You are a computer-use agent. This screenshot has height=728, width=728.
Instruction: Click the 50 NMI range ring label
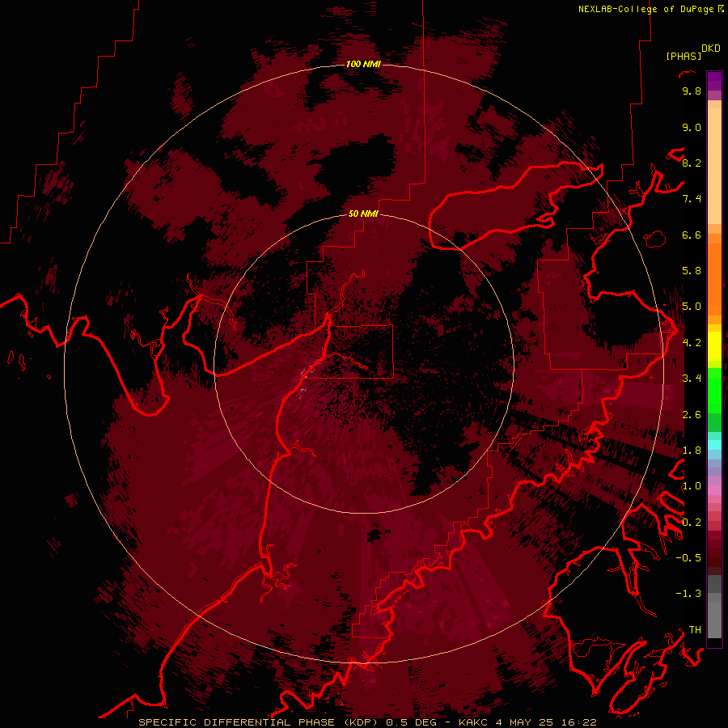click(363, 214)
